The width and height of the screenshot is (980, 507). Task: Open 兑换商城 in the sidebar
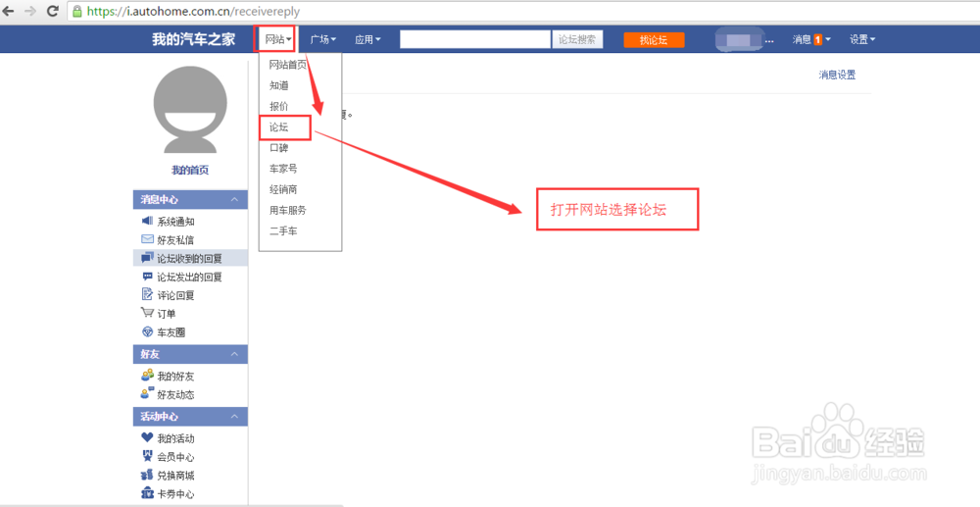[x=175, y=476]
